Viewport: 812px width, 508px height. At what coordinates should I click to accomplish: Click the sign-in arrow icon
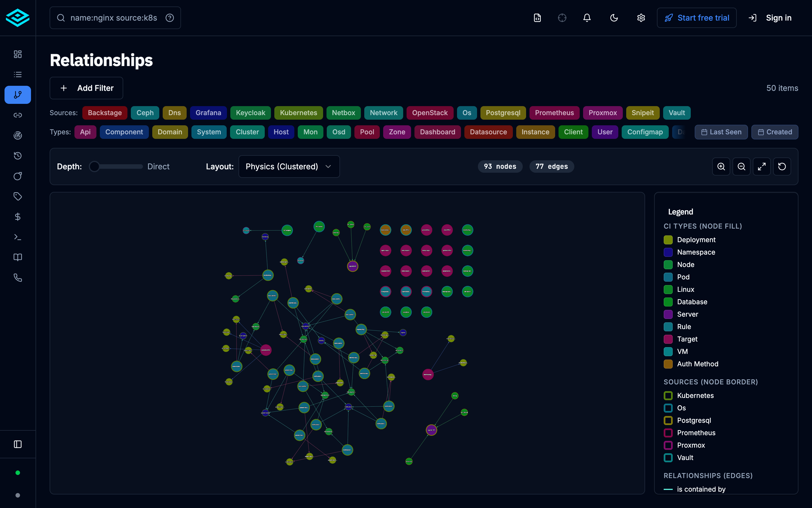[753, 18]
